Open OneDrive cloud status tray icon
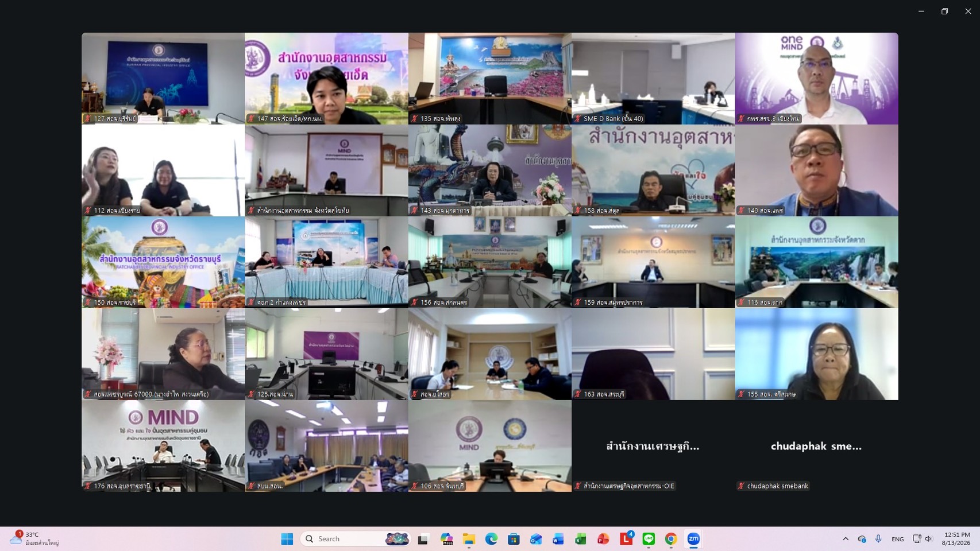Viewport: 980px width, 551px height. coord(862,539)
